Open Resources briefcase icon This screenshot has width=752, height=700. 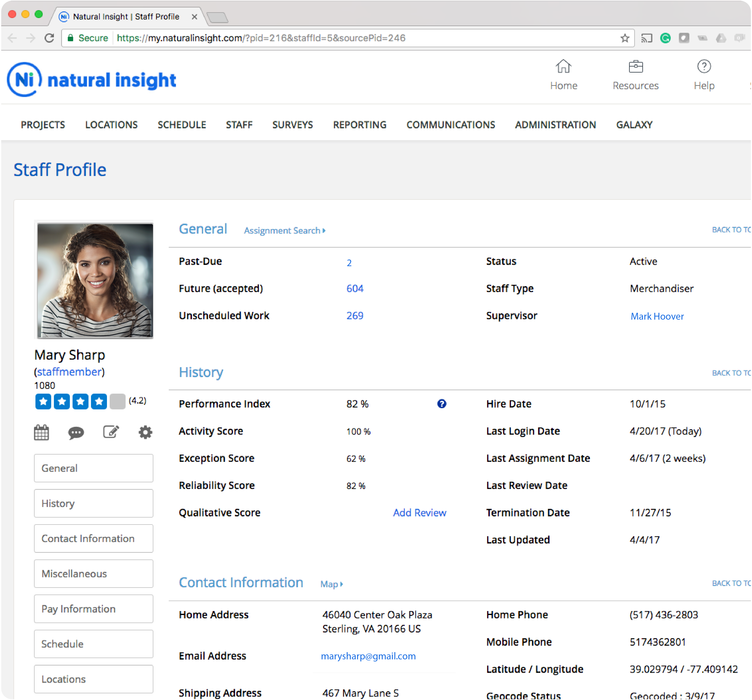click(636, 67)
